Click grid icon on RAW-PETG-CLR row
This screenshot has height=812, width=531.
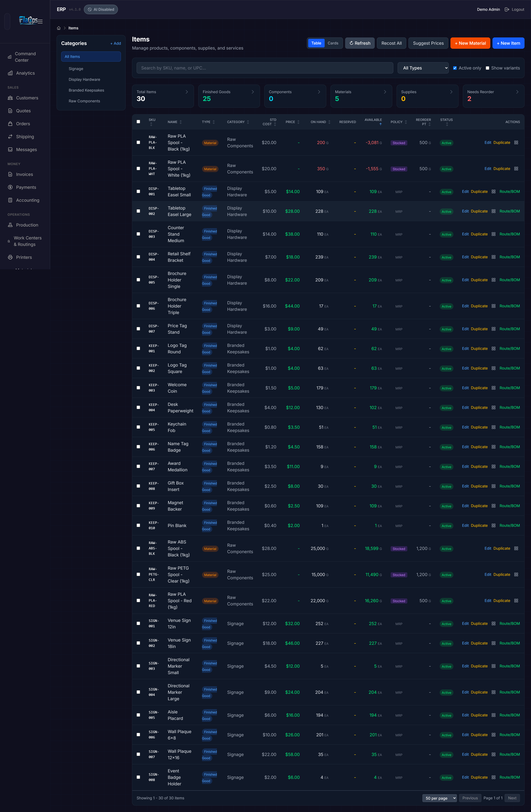(x=516, y=575)
